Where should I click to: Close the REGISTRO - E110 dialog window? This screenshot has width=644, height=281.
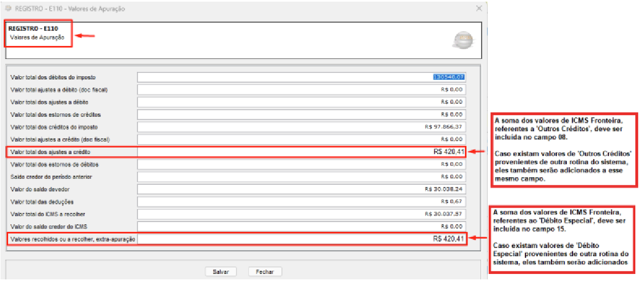[x=478, y=8]
